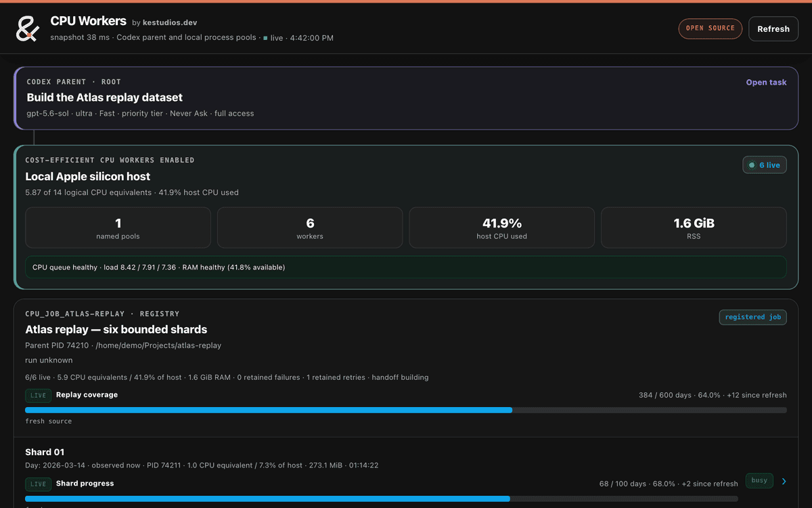Click the LIVE tag beside Replay coverage

pos(38,396)
